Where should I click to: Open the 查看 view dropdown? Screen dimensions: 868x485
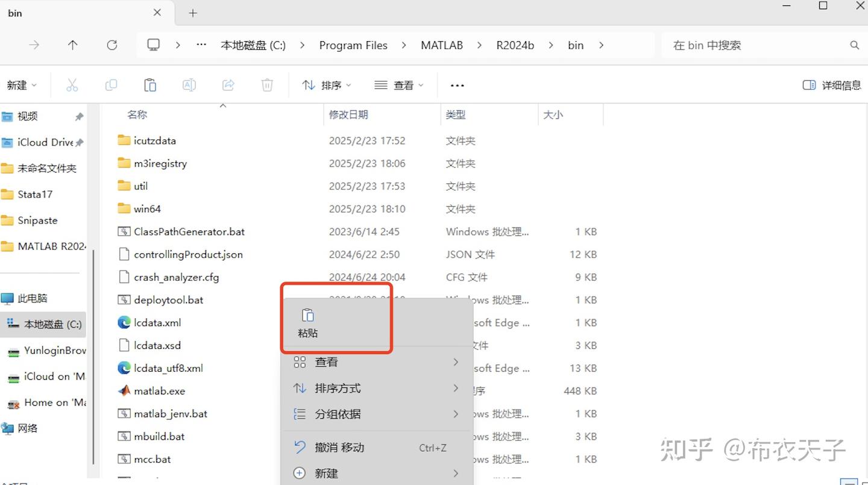point(398,85)
